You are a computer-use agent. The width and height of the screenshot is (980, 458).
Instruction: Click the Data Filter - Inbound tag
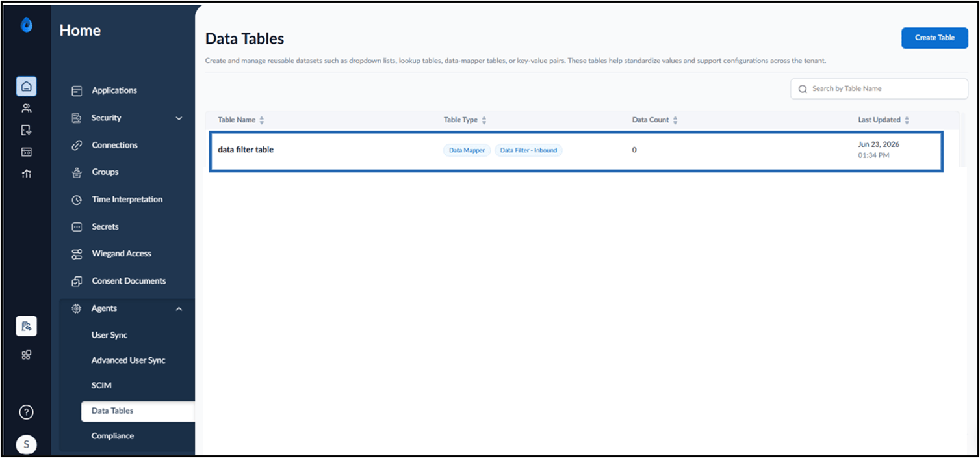pos(528,150)
